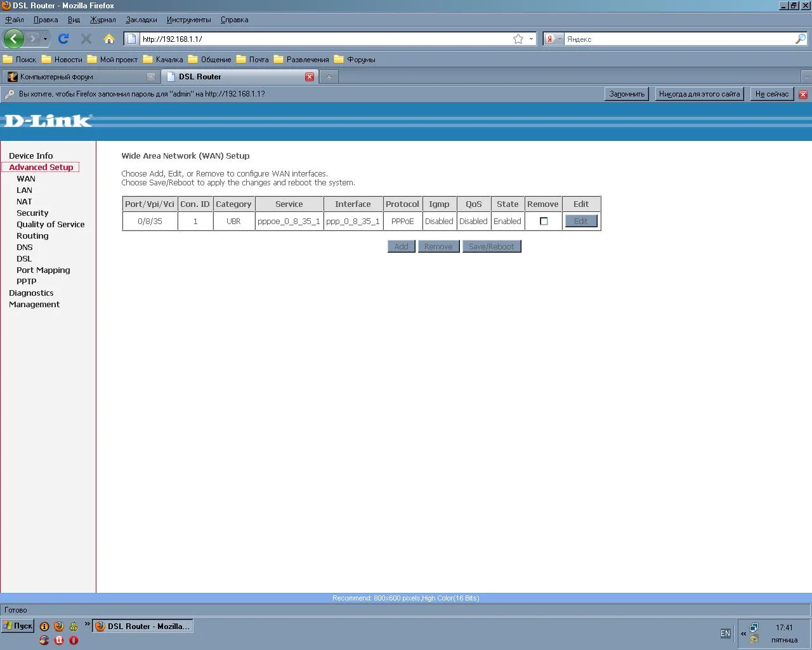This screenshot has width=812, height=650.
Task: Open the Развлечения bookmarks folder
Action: (301, 60)
